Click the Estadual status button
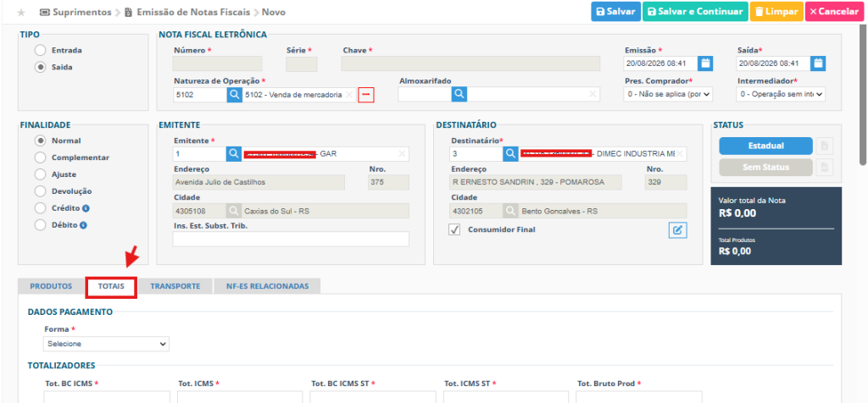Viewport: 868px width, 403px height. click(765, 146)
